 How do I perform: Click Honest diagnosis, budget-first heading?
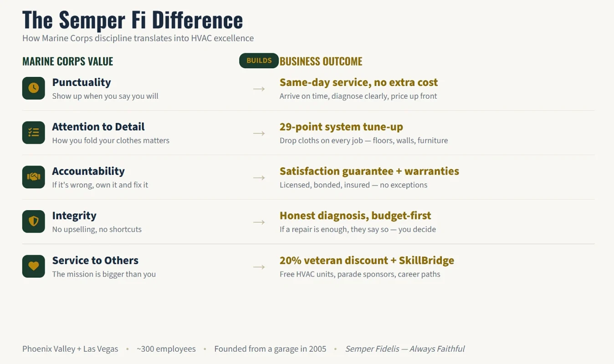point(355,216)
